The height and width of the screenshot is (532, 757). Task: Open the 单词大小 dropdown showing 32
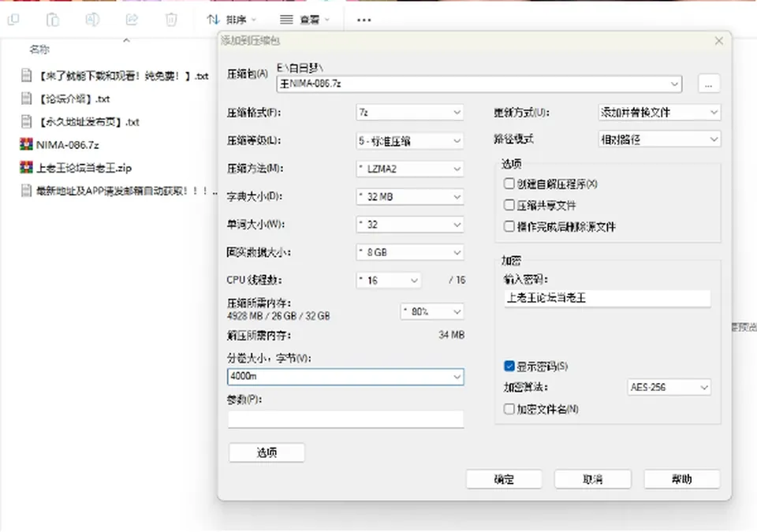click(410, 225)
